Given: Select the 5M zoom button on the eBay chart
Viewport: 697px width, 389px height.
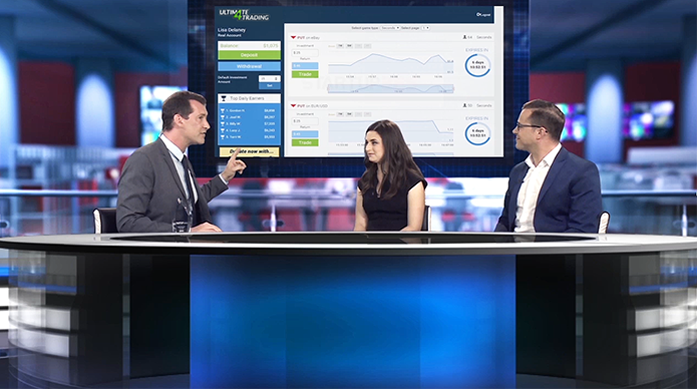Looking at the screenshot, I should 349,46.
